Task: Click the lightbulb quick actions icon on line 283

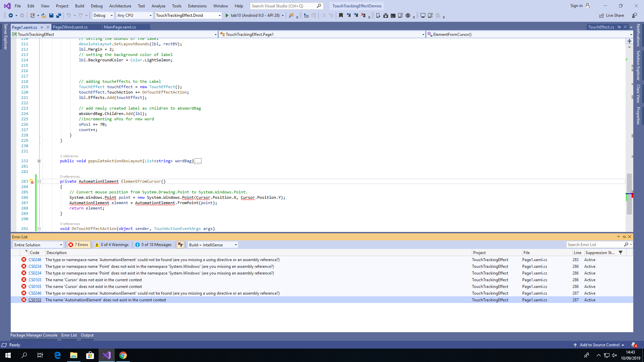Action: [32, 181]
